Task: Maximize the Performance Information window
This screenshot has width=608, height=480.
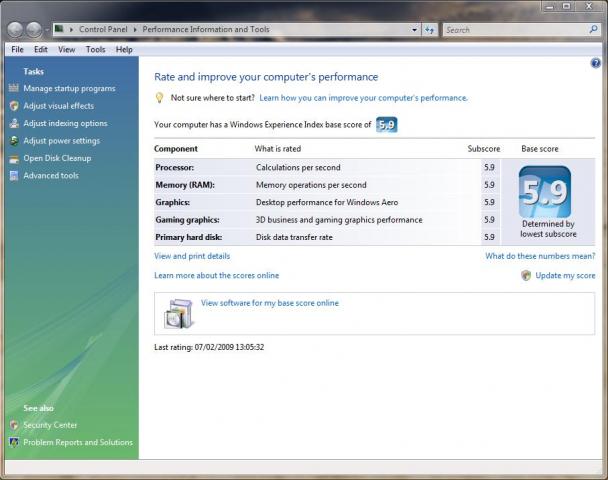Action: pos(567,5)
